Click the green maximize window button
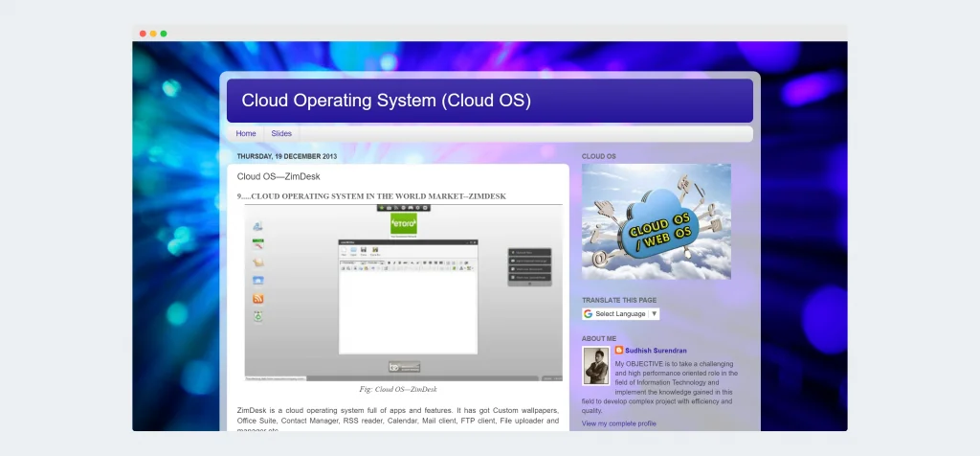980x456 pixels. click(x=164, y=34)
